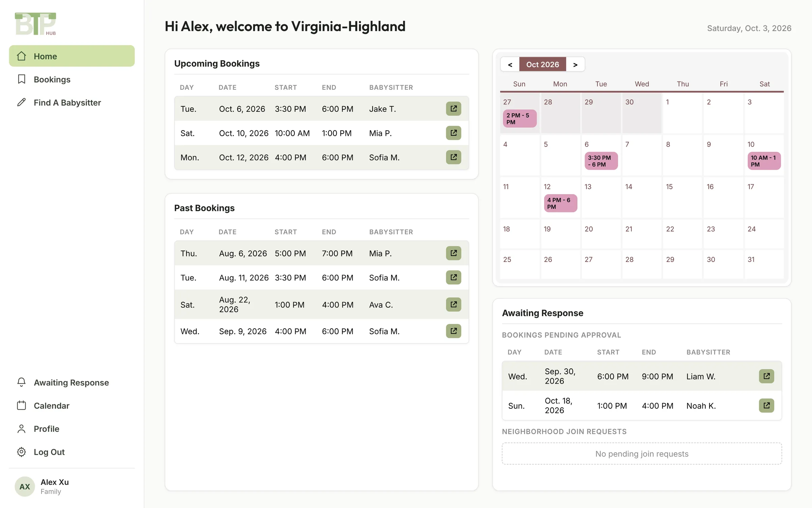The image size is (812, 508).
Task: Select October 18 on the calendar
Action: pos(520,234)
